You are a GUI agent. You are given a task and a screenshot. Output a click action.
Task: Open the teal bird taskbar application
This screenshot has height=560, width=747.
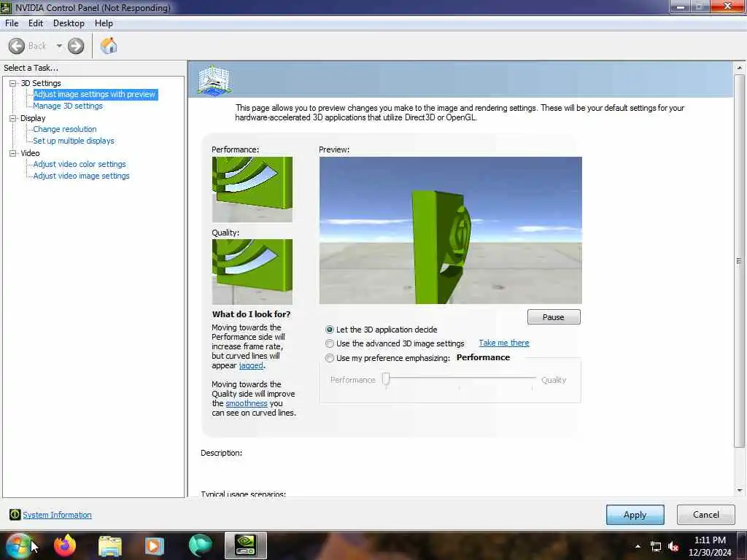coord(200,545)
